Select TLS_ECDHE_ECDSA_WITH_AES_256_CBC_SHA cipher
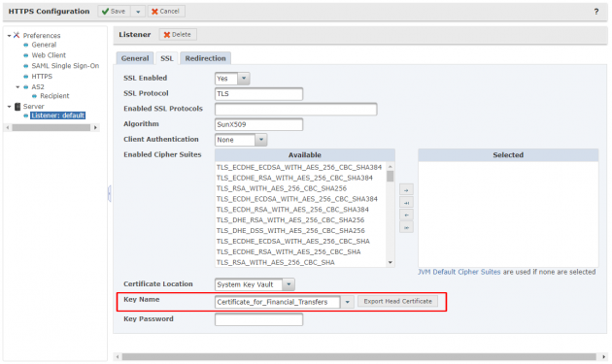The height and width of the screenshot is (364, 612). (x=293, y=241)
